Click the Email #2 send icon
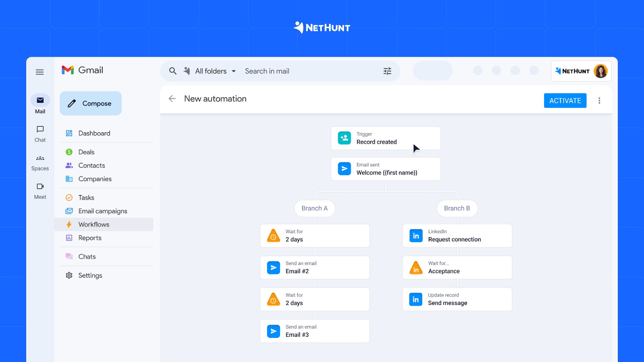The width and height of the screenshot is (644, 362). click(273, 267)
